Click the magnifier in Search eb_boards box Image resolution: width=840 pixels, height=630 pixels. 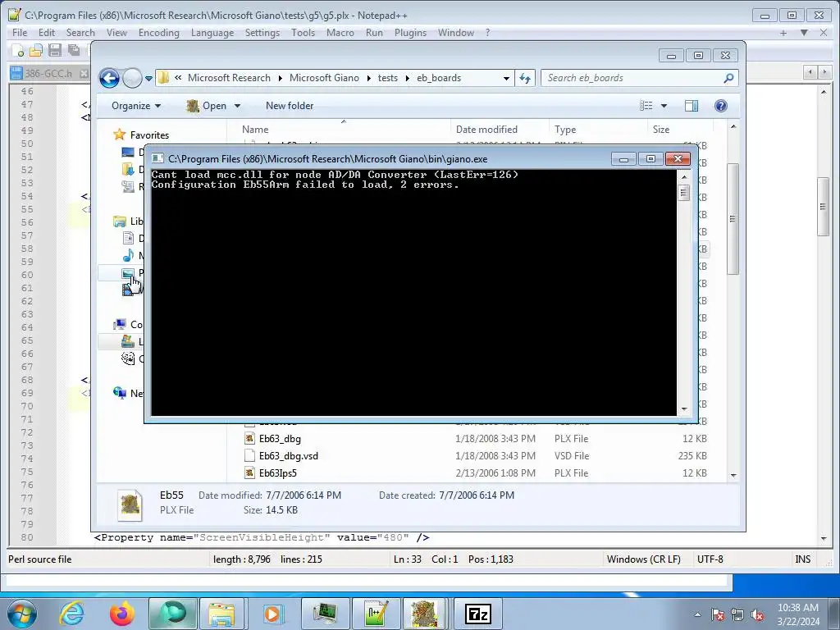(x=728, y=78)
